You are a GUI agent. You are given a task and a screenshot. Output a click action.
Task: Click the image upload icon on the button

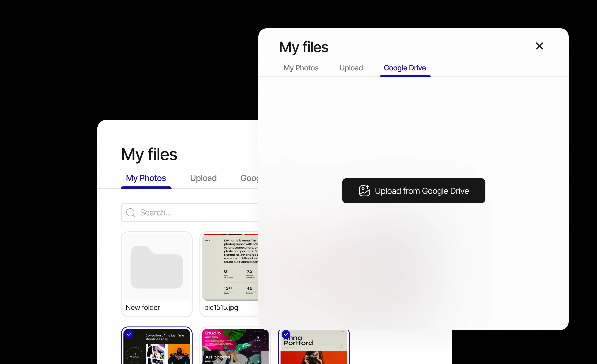click(364, 191)
